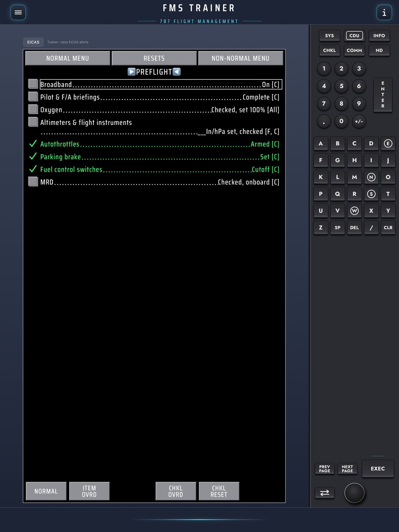
Task: Select the COMM key
Action: pos(354,50)
